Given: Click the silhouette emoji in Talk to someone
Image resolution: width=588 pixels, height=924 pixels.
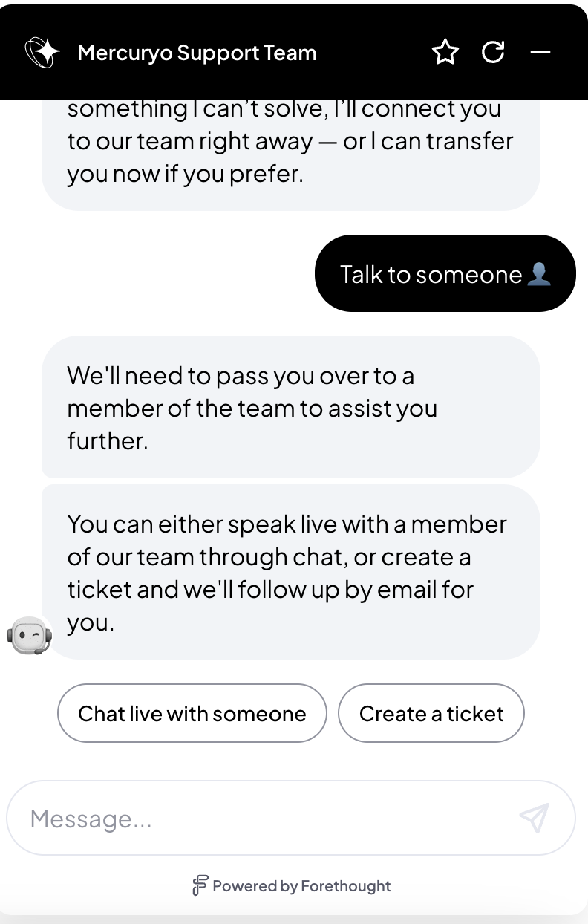Looking at the screenshot, I should 539,275.
